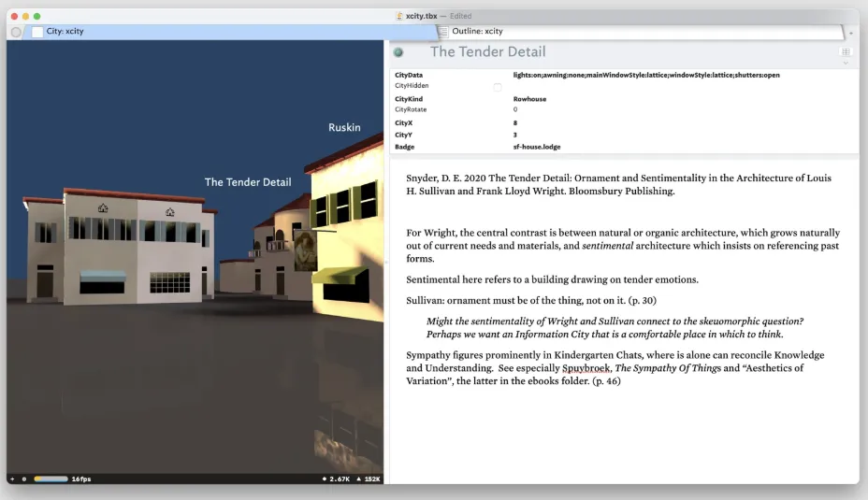Click the note title The Tender Detail
Screen dimensions: 868x500
(487, 52)
